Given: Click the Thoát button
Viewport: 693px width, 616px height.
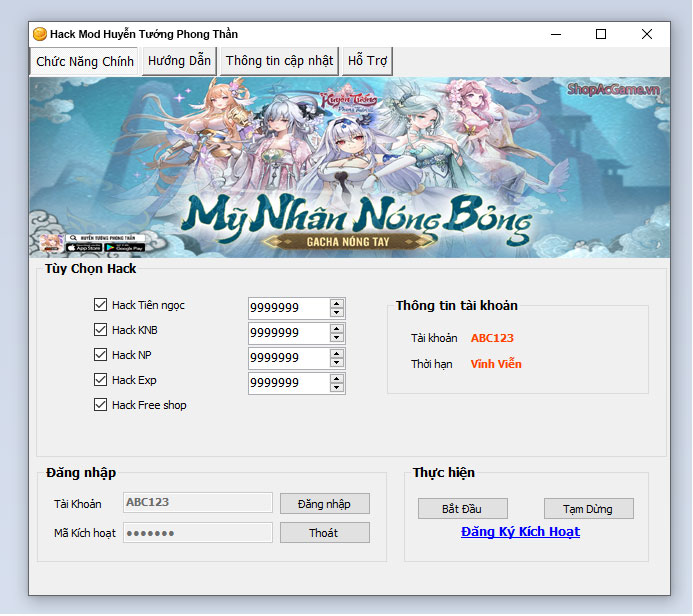Looking at the screenshot, I should (324, 533).
